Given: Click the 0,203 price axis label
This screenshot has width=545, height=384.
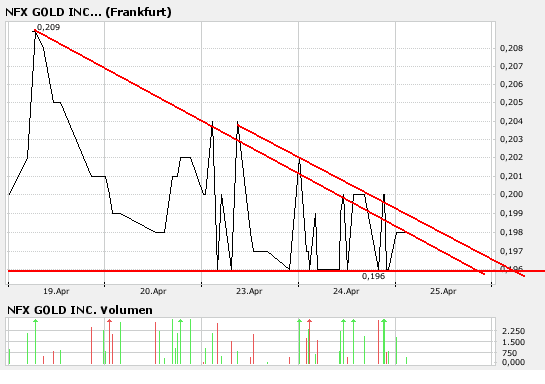Looking at the screenshot, I should tap(511, 139).
